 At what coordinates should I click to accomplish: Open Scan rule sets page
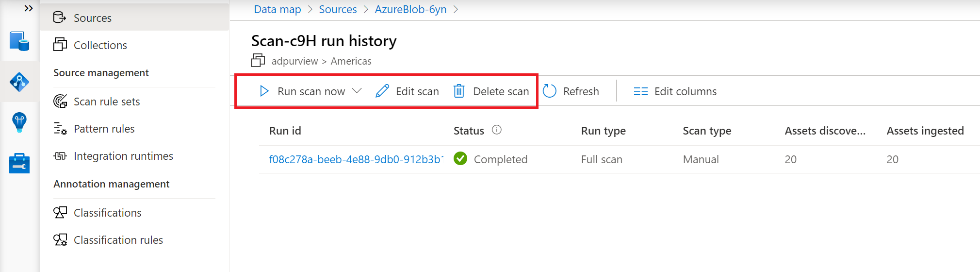coord(107,102)
